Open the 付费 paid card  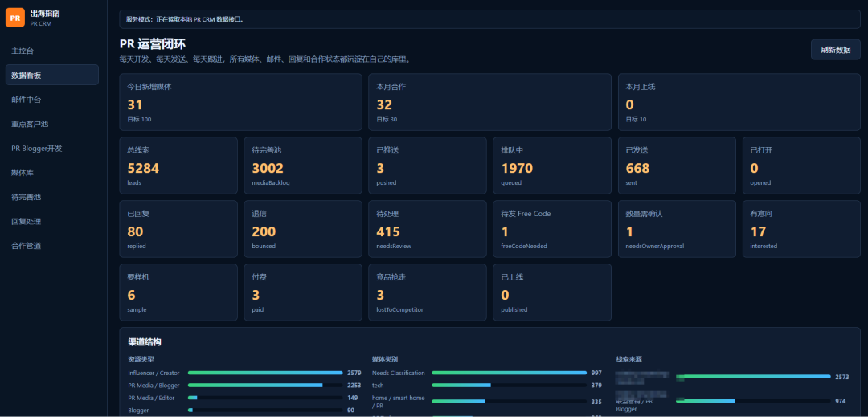(303, 292)
